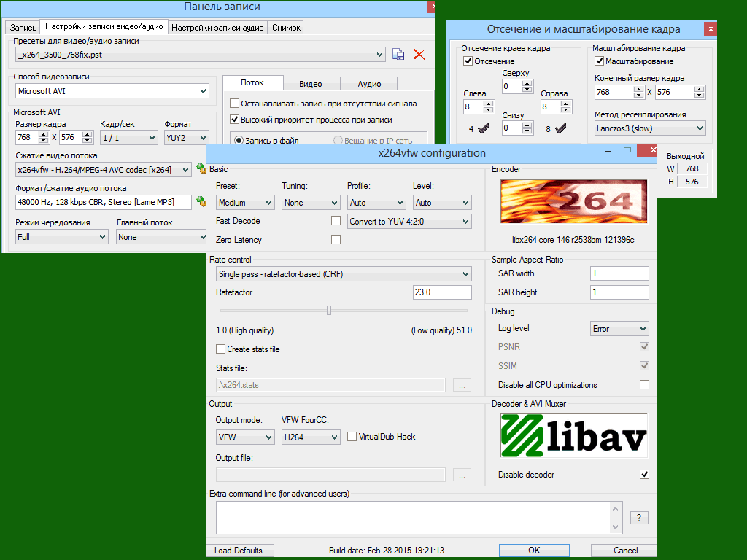The width and height of the screenshot is (747, 560).
Task: Click the checkmark icon under Слева
Action: pos(482,129)
